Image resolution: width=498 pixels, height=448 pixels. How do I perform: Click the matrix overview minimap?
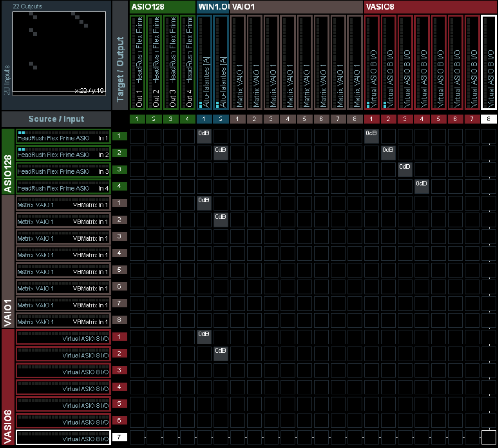pyautogui.click(x=59, y=52)
